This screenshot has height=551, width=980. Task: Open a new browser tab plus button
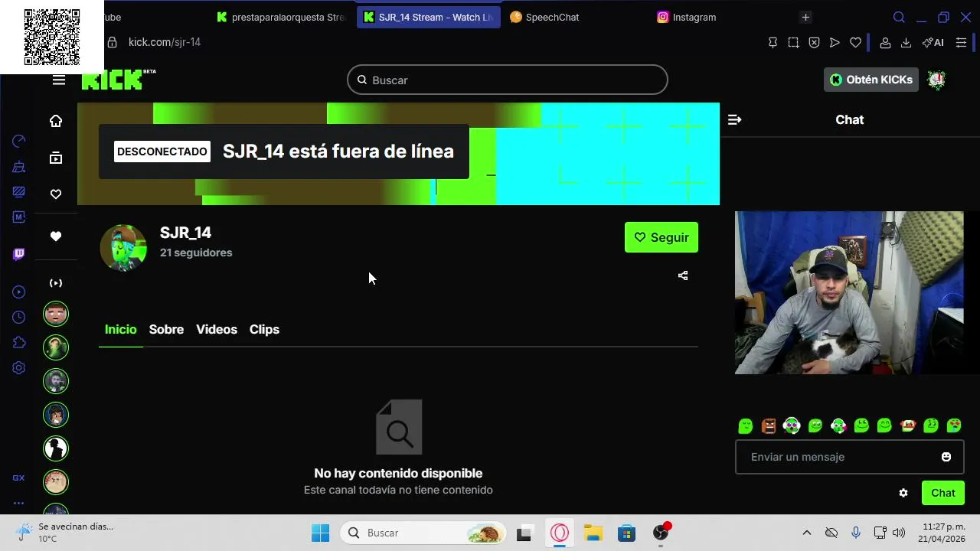[805, 17]
